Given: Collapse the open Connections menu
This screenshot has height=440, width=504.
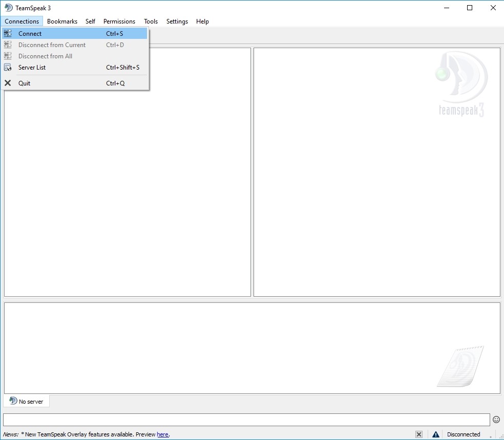Looking at the screenshot, I should [x=22, y=21].
